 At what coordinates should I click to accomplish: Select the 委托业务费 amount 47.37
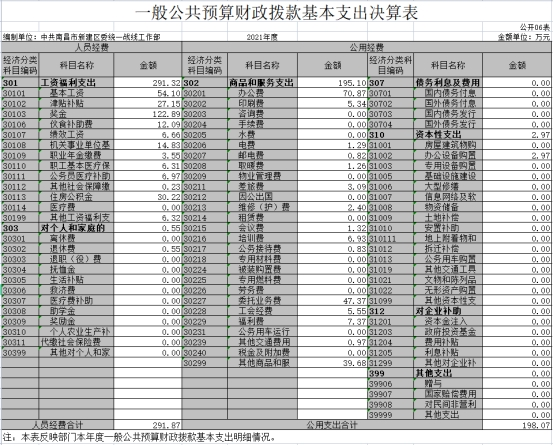[x=332, y=301]
